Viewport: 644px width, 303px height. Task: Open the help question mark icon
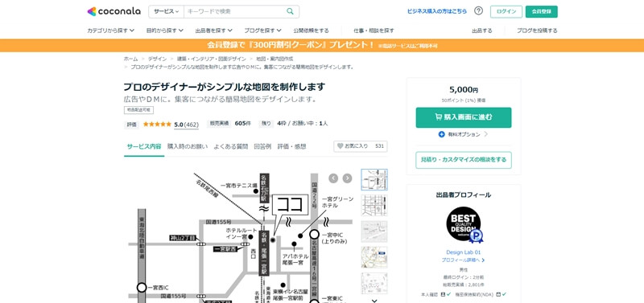(x=478, y=11)
